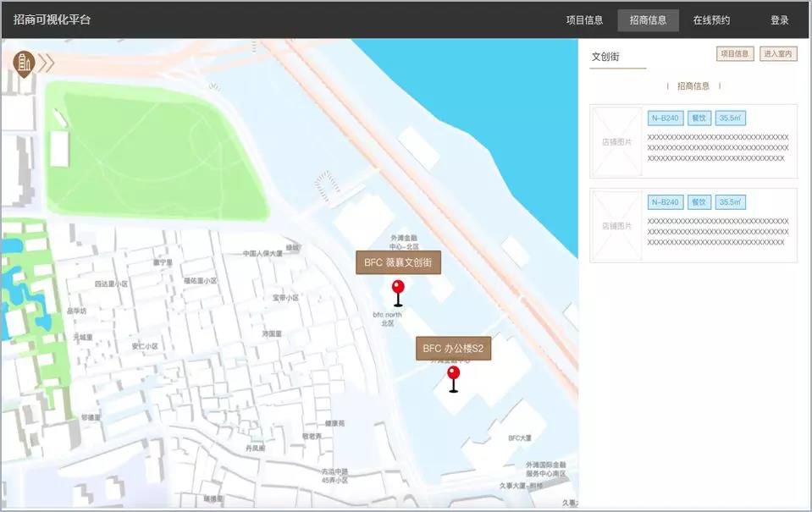Viewport: 812px width, 512px height.
Task: Expand the double-chevron arrows beside building icon
Action: 46,63
